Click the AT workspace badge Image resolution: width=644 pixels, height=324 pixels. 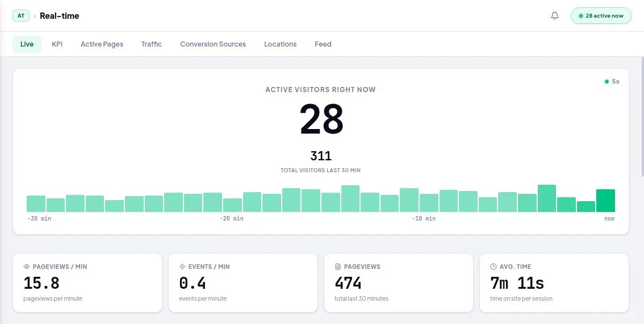point(21,15)
